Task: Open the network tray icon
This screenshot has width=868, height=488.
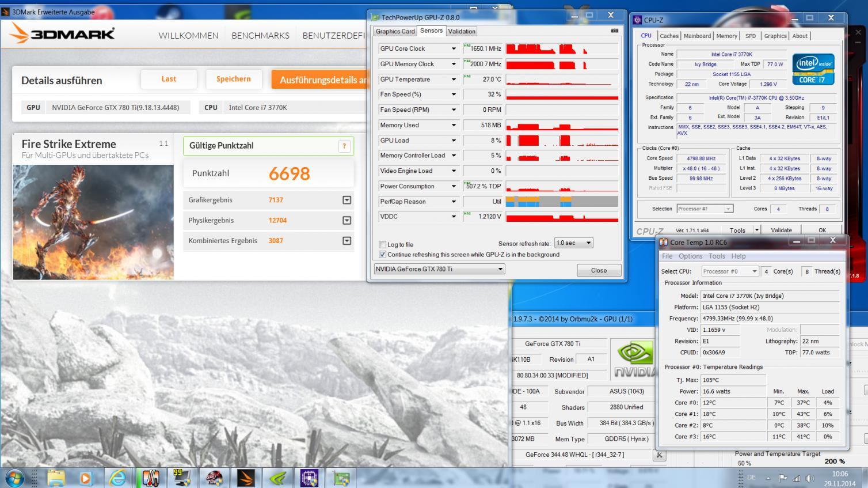Action: (797, 478)
